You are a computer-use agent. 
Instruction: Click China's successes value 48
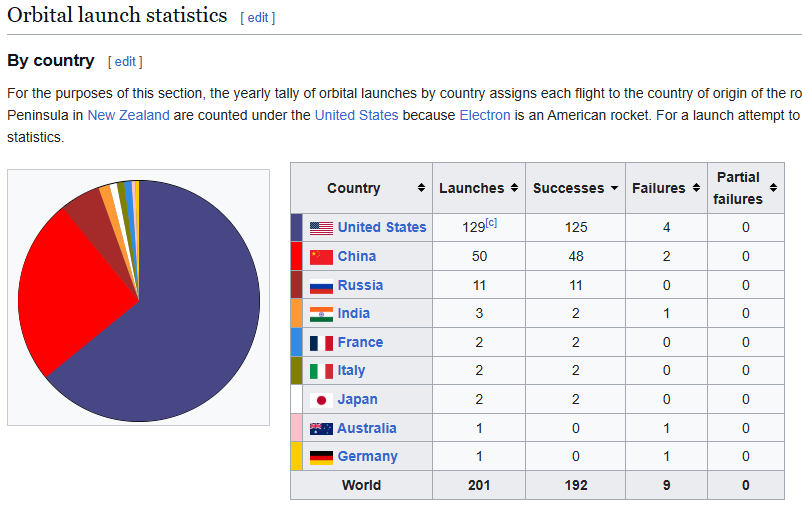coord(576,256)
